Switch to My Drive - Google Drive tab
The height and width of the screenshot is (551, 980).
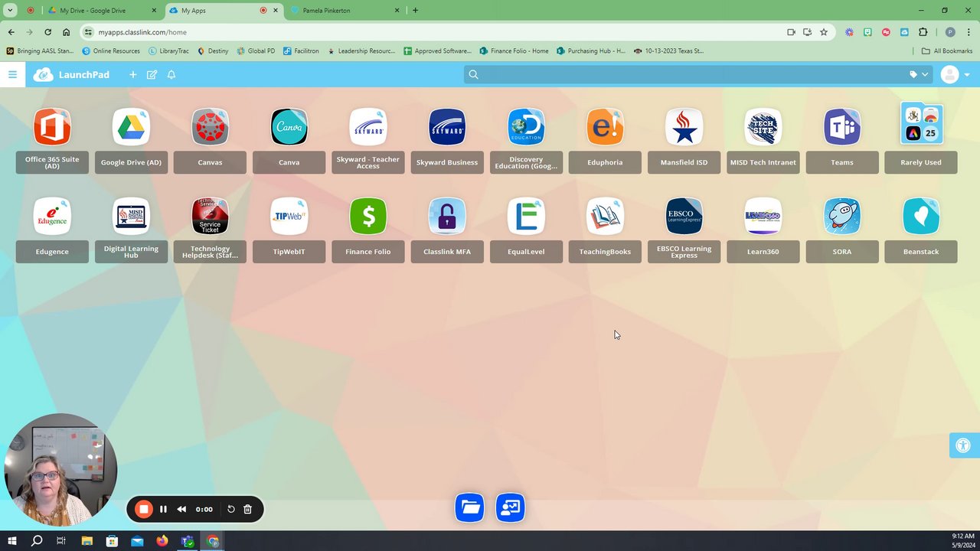(x=102, y=11)
